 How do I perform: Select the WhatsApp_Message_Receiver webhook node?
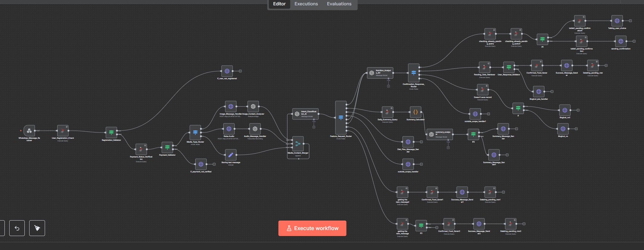29,131
